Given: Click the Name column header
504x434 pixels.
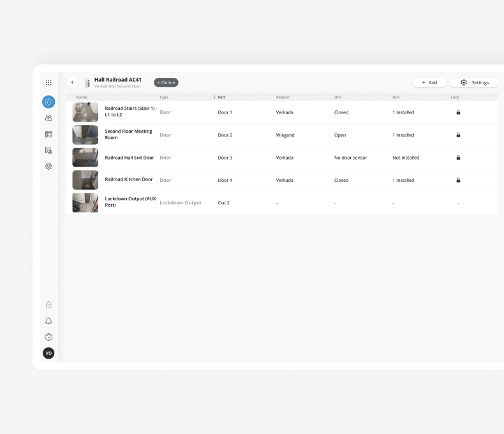Looking at the screenshot, I should (82, 97).
